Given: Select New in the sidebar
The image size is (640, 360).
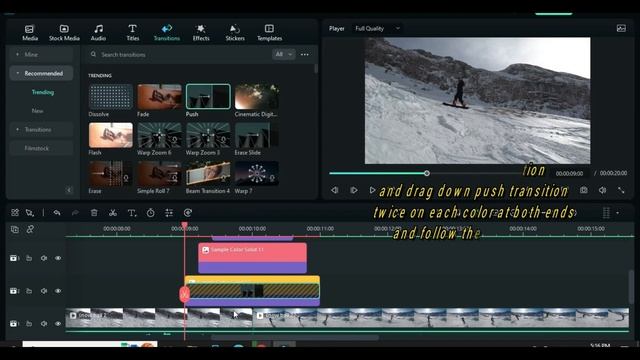Looking at the screenshot, I should [38, 111].
